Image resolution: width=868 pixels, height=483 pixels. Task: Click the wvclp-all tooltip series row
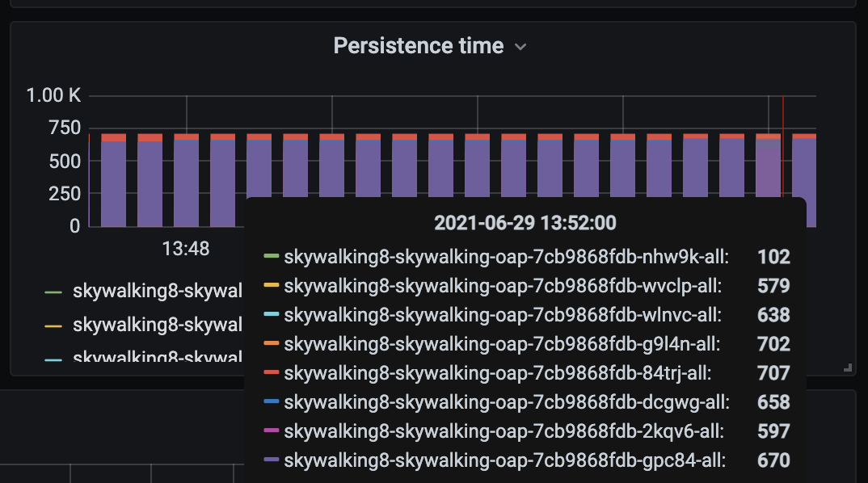(x=527, y=286)
